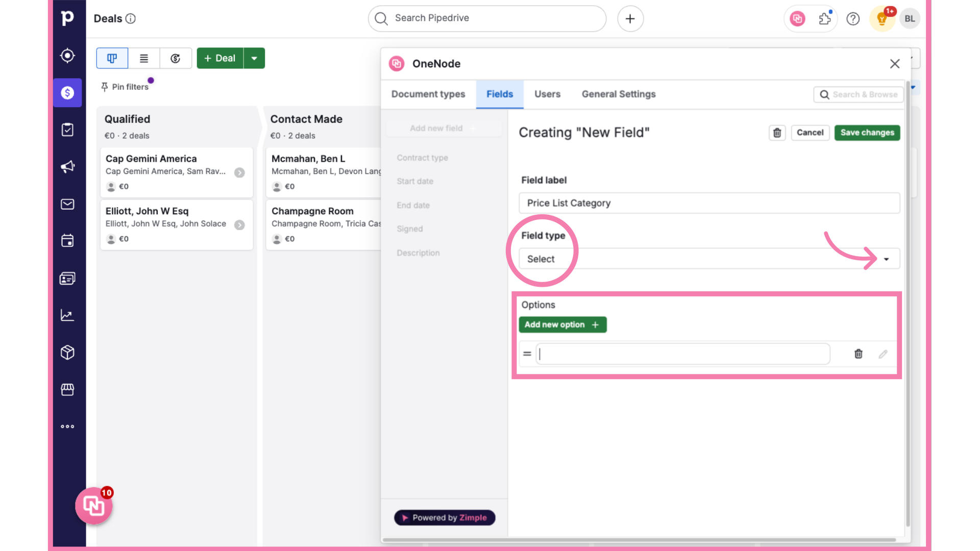Open the Elliott, John W Esq deal card
This screenshot has width=980, height=551.
[x=177, y=225]
